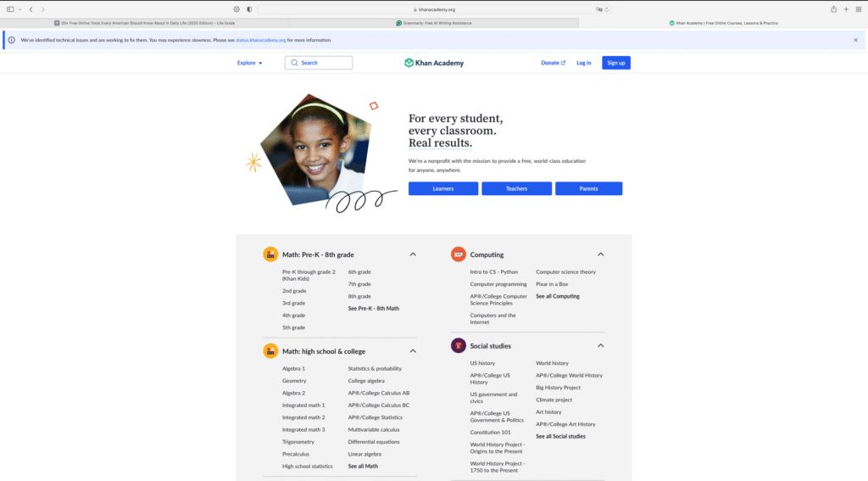
Task: Switch to the Grammarly tab
Action: (x=434, y=23)
